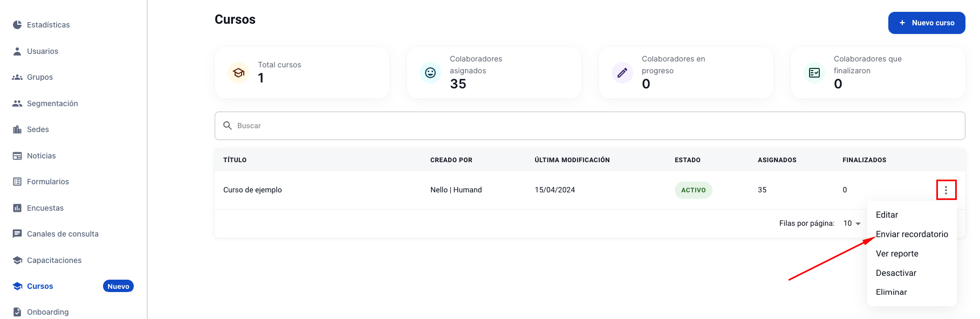Go to Estadísticas section
Screen dimensions: 980x319
pyautogui.click(x=49, y=25)
